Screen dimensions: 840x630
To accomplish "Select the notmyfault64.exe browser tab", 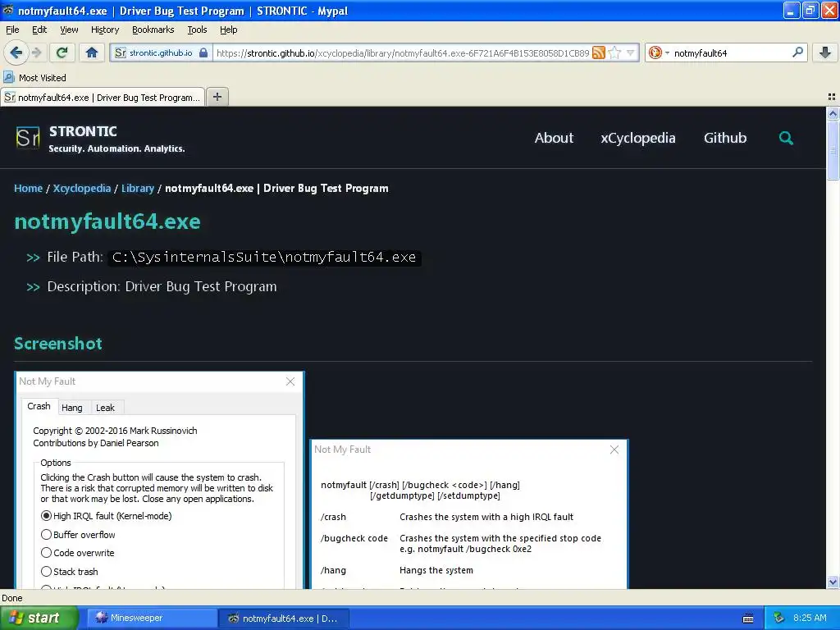I will click(x=103, y=98).
